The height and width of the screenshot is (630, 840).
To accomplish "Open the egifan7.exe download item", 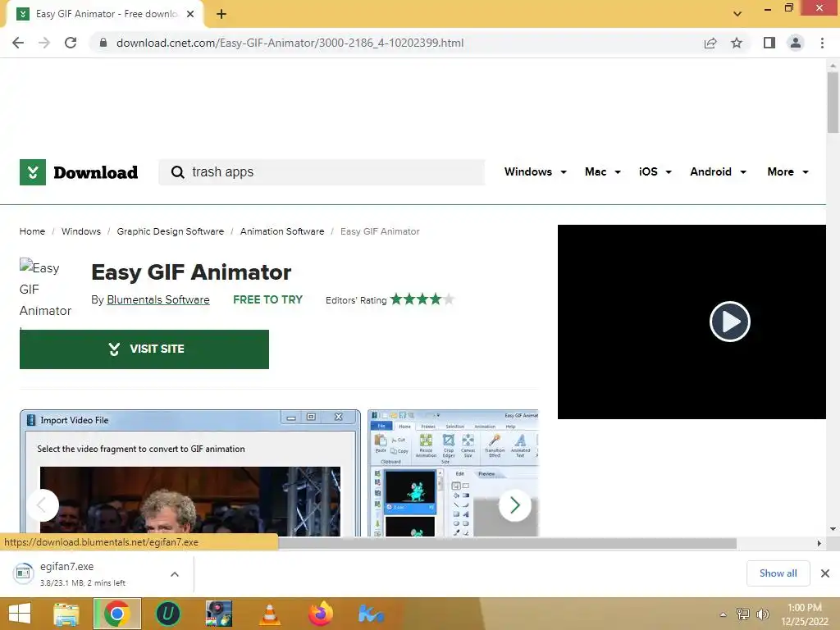I will pyautogui.click(x=83, y=573).
